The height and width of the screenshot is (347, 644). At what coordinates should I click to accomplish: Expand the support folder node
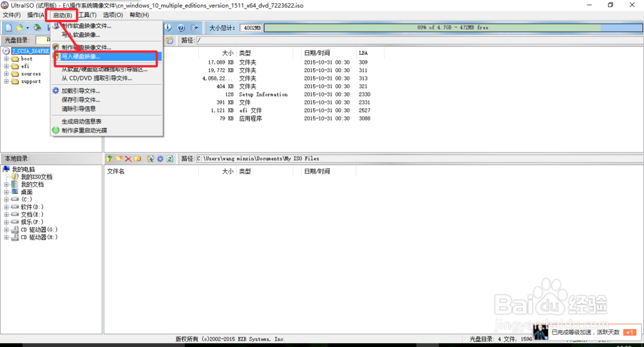click(6, 81)
